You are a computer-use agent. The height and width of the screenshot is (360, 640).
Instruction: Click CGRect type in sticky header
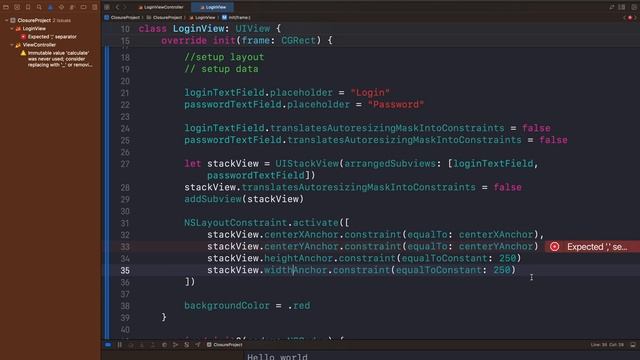pos(298,40)
